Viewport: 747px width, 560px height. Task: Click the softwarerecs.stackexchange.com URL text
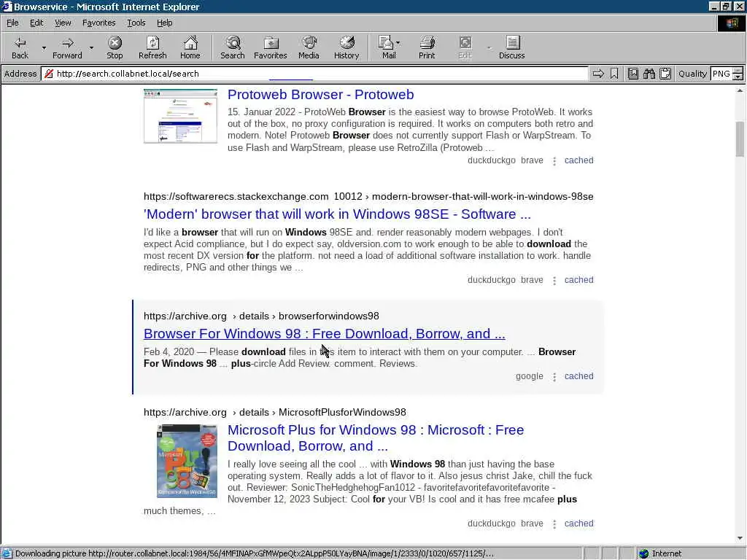click(236, 196)
